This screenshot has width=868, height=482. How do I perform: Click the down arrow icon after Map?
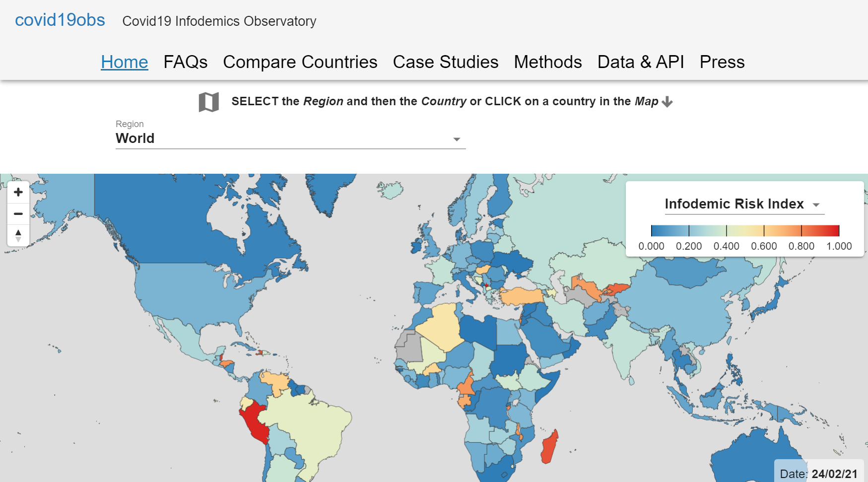click(668, 102)
